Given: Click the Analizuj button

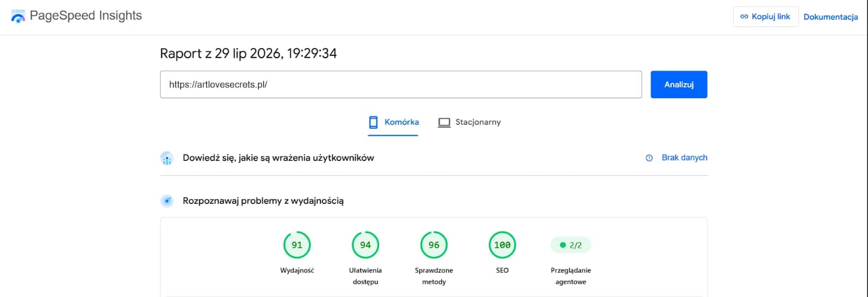Looking at the screenshot, I should tap(679, 85).
